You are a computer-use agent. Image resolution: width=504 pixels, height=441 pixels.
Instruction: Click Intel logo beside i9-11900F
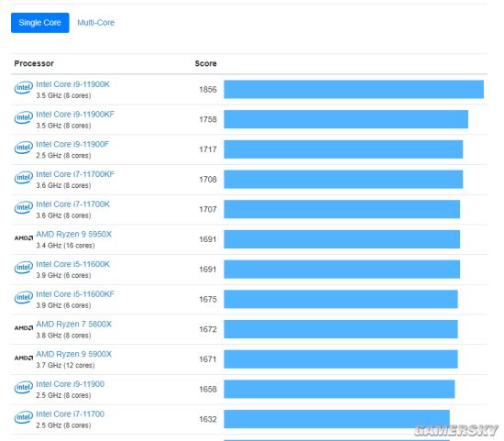pos(24,148)
